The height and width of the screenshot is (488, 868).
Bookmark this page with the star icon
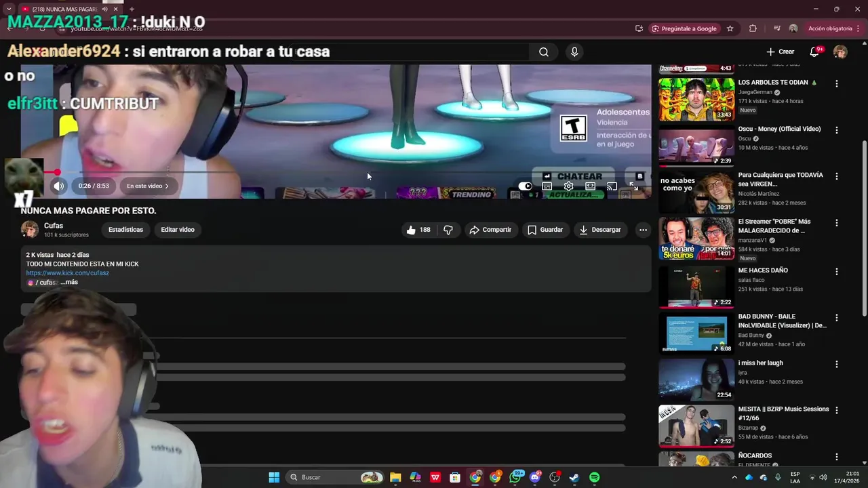pyautogui.click(x=730, y=28)
